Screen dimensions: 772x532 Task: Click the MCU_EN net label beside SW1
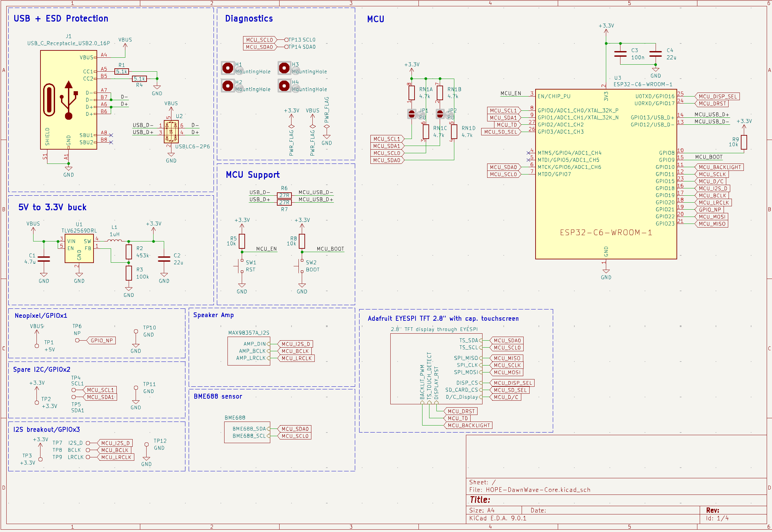(266, 249)
